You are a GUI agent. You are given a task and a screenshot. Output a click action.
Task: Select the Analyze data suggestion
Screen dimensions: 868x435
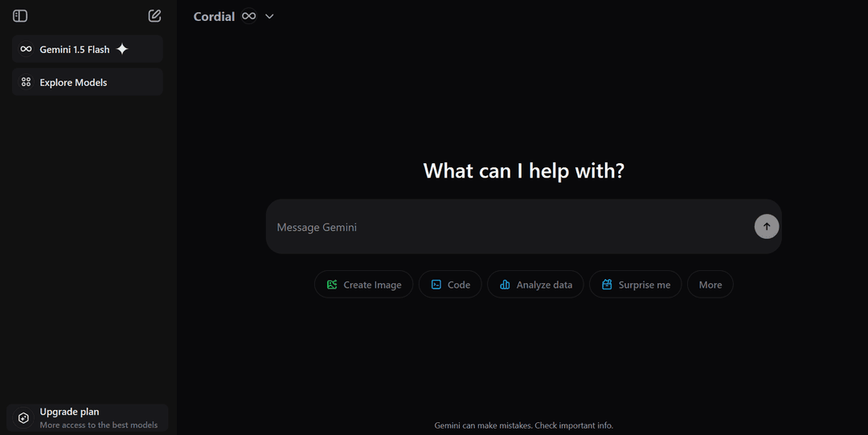pos(535,285)
